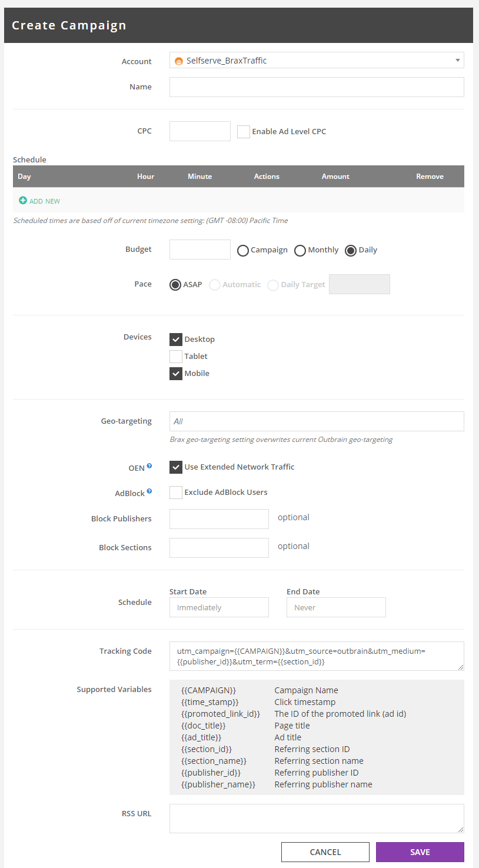
Task: Click the {{time_stamp}} supported variable
Action: pos(210,702)
